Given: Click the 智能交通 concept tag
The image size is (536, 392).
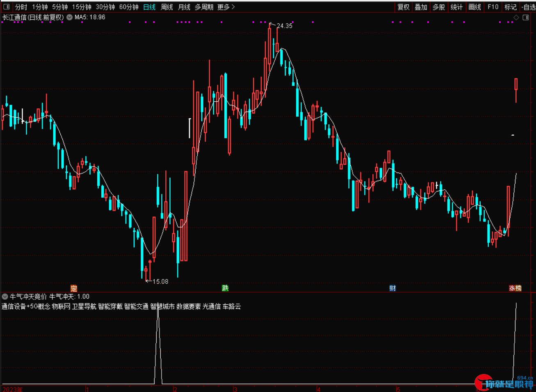Looking at the screenshot, I should coord(137,306).
